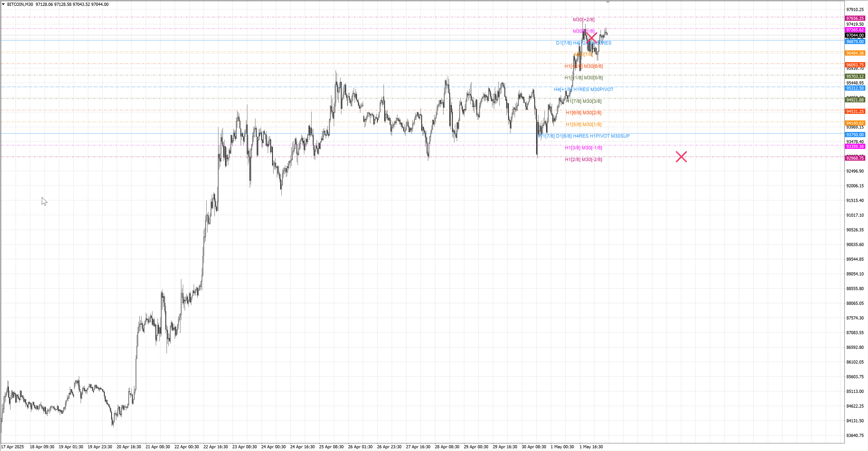Click the 90035.60 value on the price scale

tap(855, 244)
